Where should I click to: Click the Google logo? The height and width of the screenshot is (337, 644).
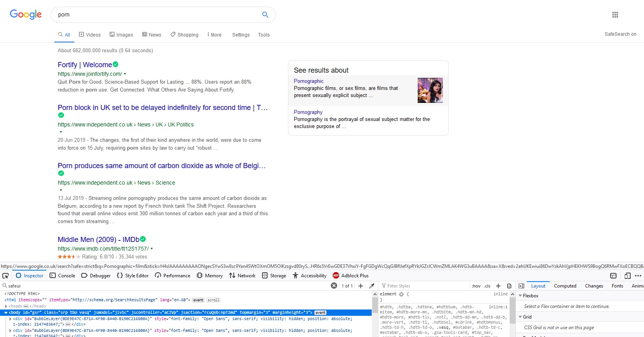(26, 15)
